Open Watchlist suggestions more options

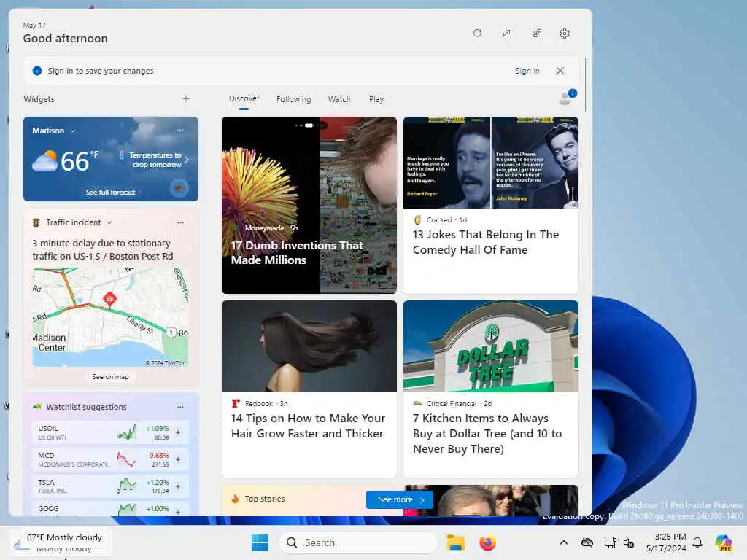tap(180, 407)
